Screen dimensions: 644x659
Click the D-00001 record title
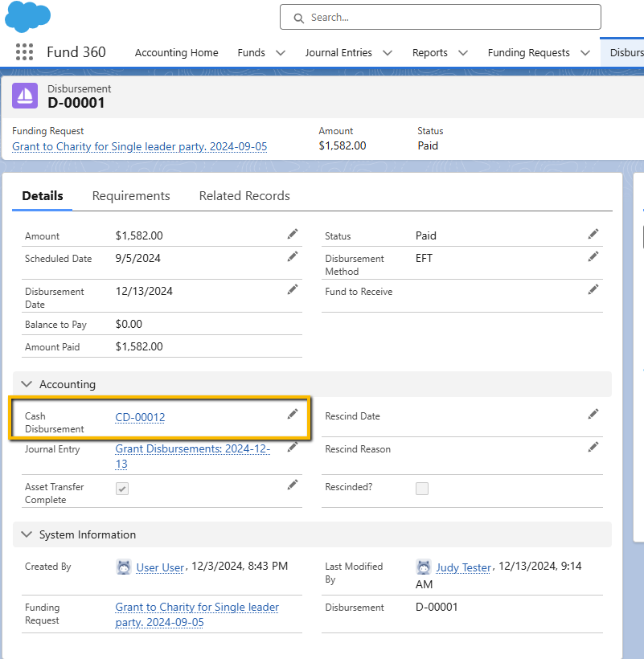76,103
